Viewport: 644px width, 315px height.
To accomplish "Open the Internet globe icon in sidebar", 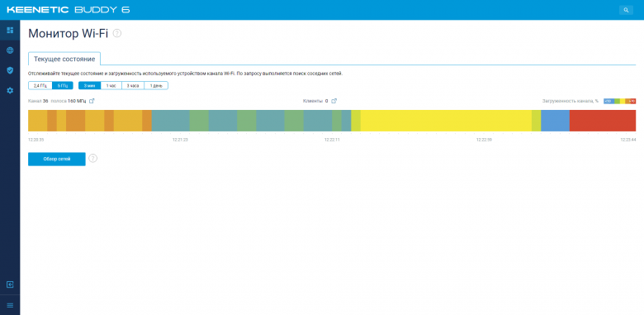I will tap(10, 50).
